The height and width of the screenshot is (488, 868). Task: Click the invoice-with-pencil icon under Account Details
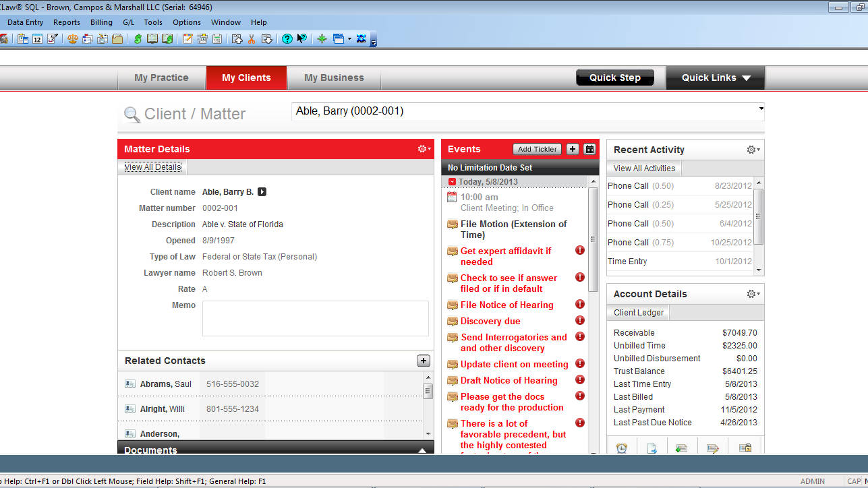tap(714, 447)
